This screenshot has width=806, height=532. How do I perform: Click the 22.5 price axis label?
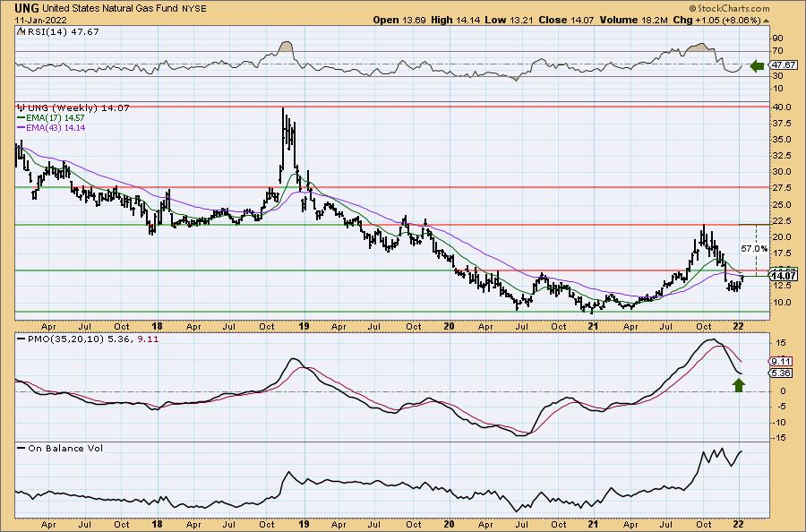click(x=780, y=221)
